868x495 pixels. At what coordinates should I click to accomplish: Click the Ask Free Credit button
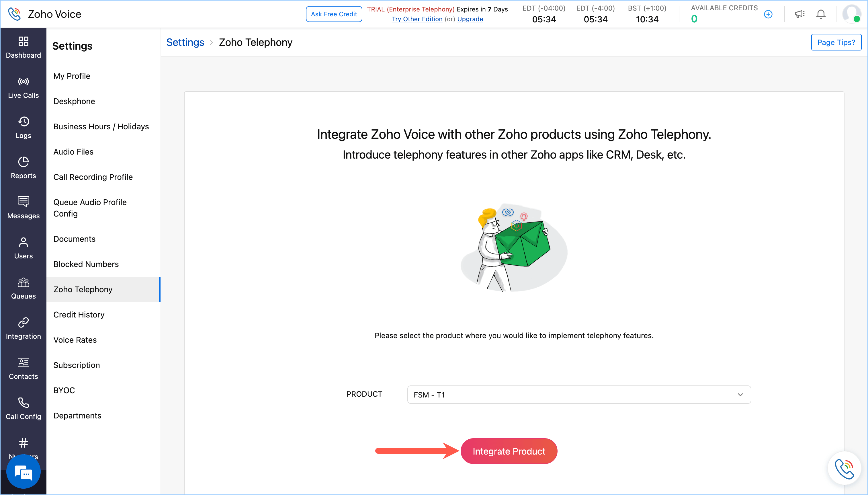[334, 14]
